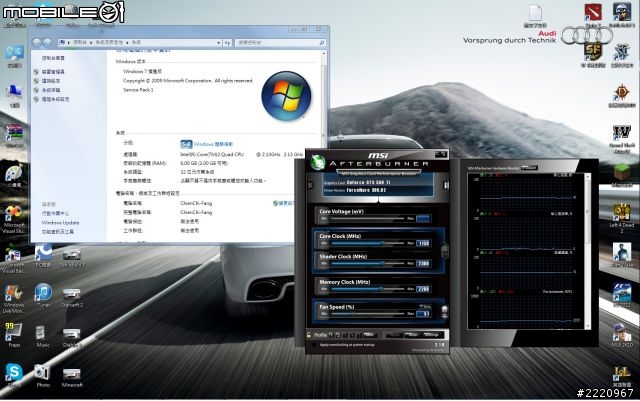Click the Forward button in System window
The width and height of the screenshot is (640, 401).
[47, 42]
